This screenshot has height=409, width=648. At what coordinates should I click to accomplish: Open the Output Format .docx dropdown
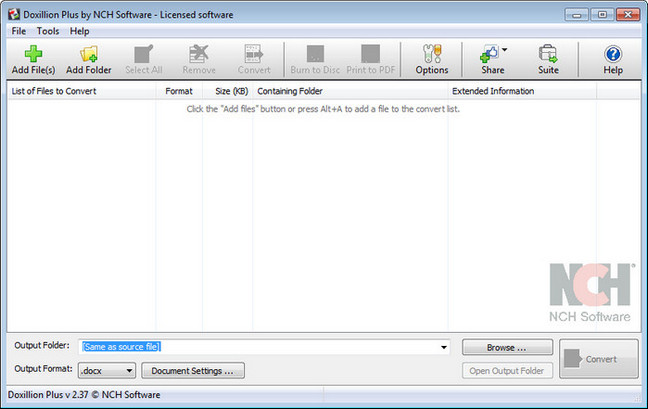pos(108,371)
